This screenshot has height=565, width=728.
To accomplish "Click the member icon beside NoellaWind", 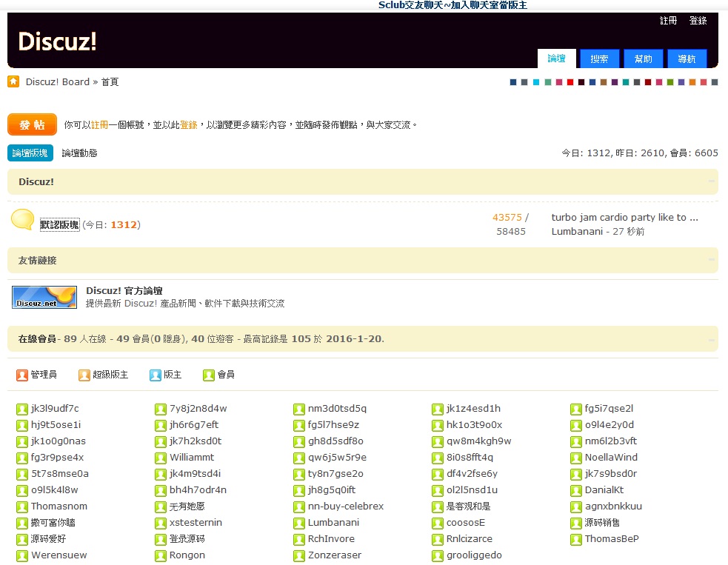I will [576, 458].
